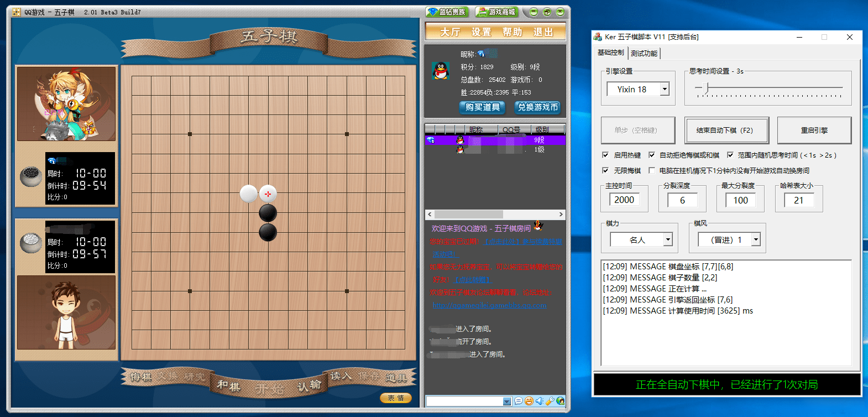Open the smiley emoji picker
Image resolution: width=868 pixels, height=417 pixels.
(x=529, y=401)
